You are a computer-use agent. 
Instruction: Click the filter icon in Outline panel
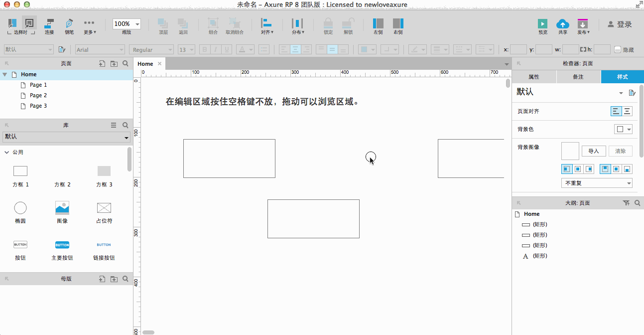click(x=626, y=203)
